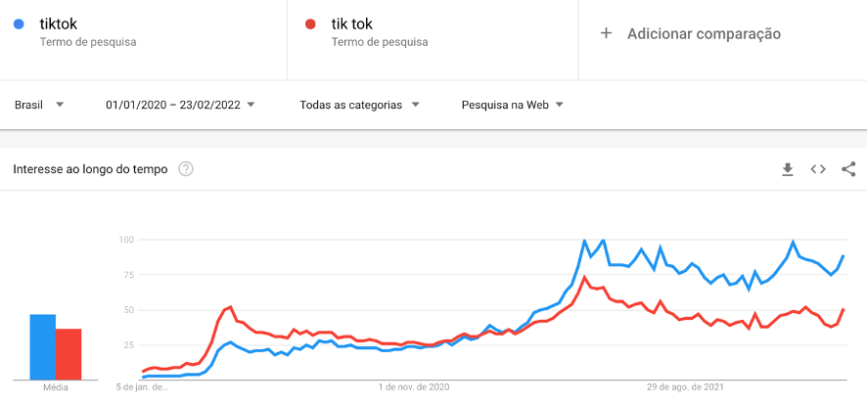Viewport: 868px width, 405px height.
Task: Open the date range 01/01/2020 – 23/02/2022 dropdown
Action: pyautogui.click(x=180, y=105)
